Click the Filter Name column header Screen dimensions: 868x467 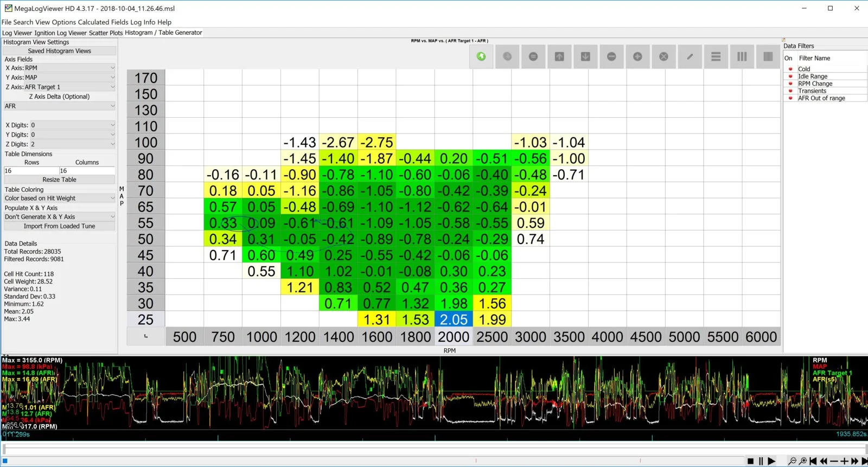pos(814,58)
